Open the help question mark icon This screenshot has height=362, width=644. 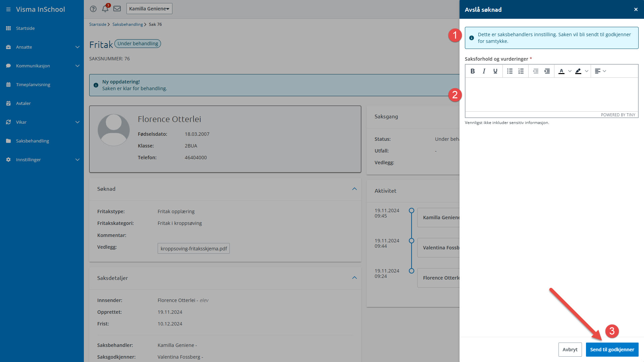coord(93,9)
